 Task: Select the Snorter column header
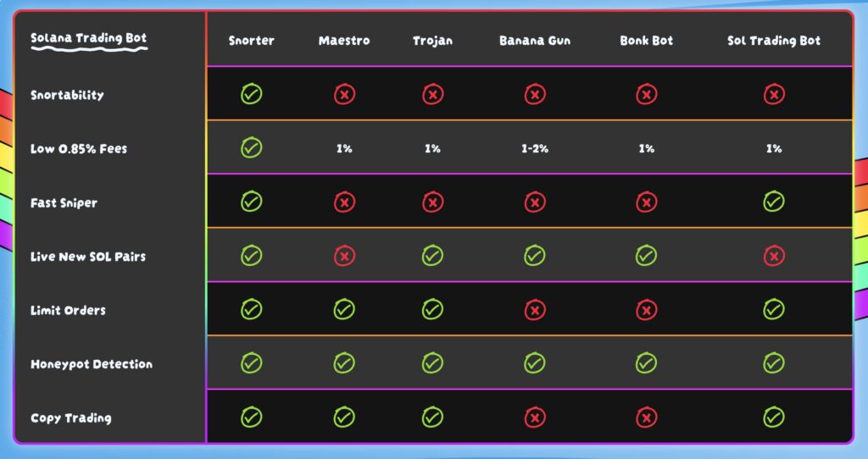pos(251,41)
